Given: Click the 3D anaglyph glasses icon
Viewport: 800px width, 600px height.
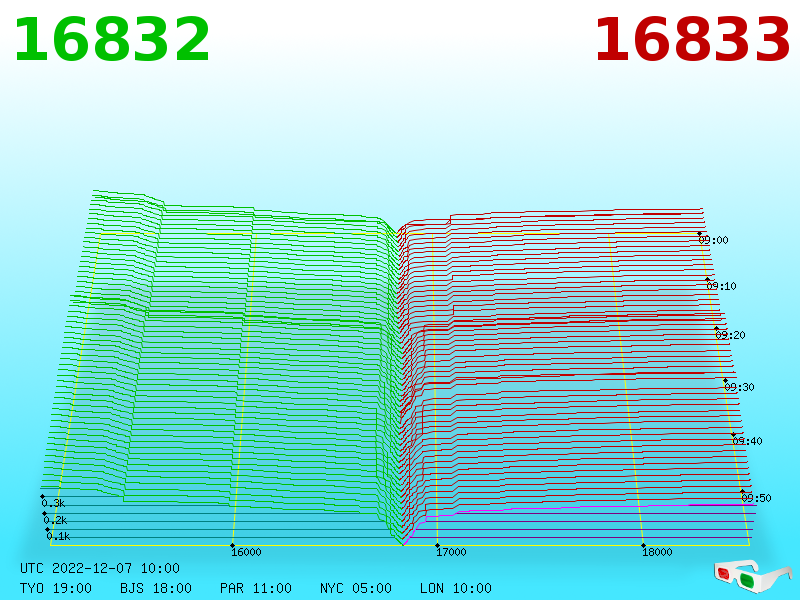Looking at the screenshot, I should (x=752, y=576).
